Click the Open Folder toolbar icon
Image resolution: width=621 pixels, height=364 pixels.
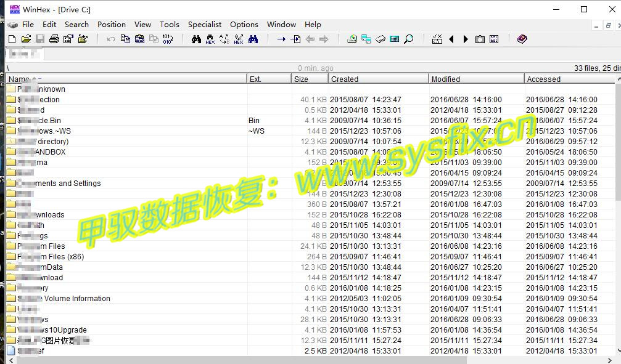pos(83,39)
